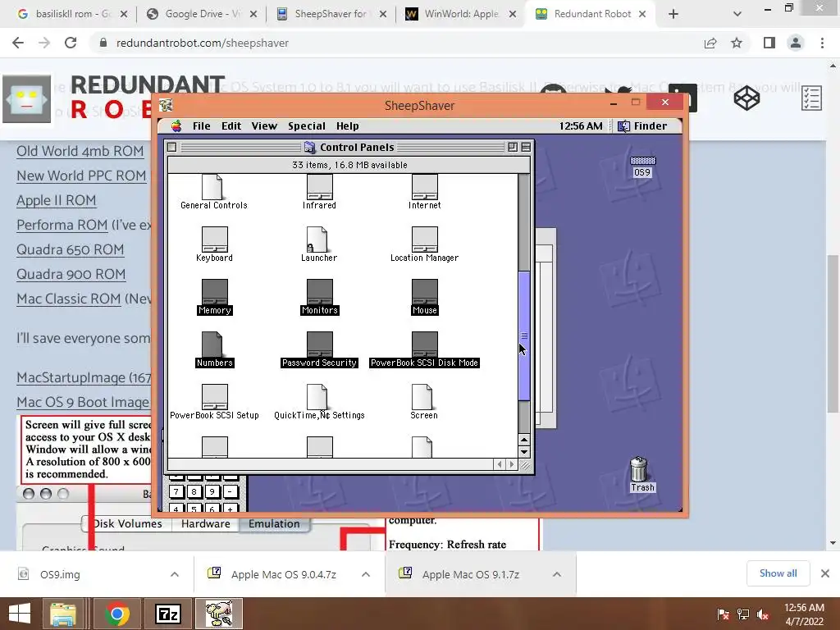Click the share page icon in address bar
This screenshot has width=840, height=630.
click(710, 43)
